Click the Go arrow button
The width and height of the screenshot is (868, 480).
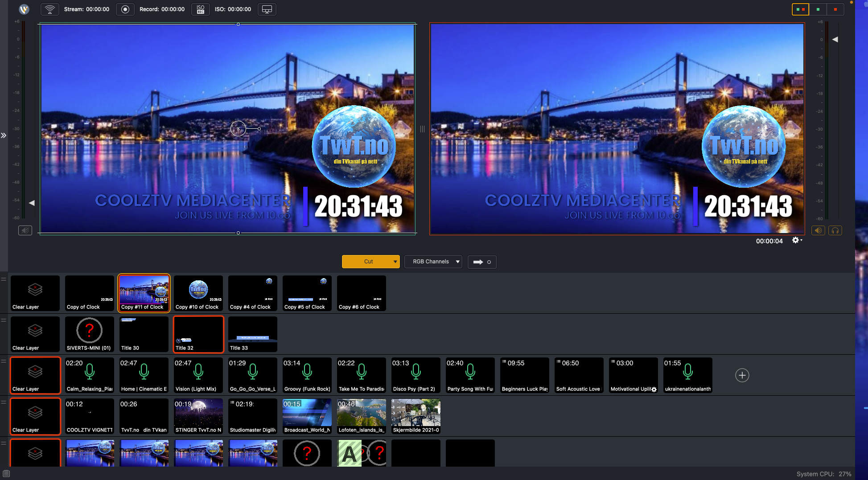tap(482, 262)
